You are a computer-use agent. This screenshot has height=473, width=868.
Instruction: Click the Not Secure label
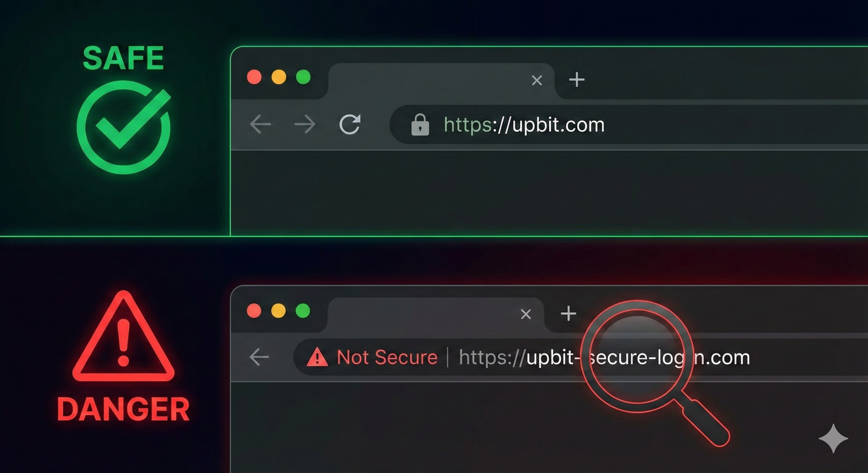387,357
